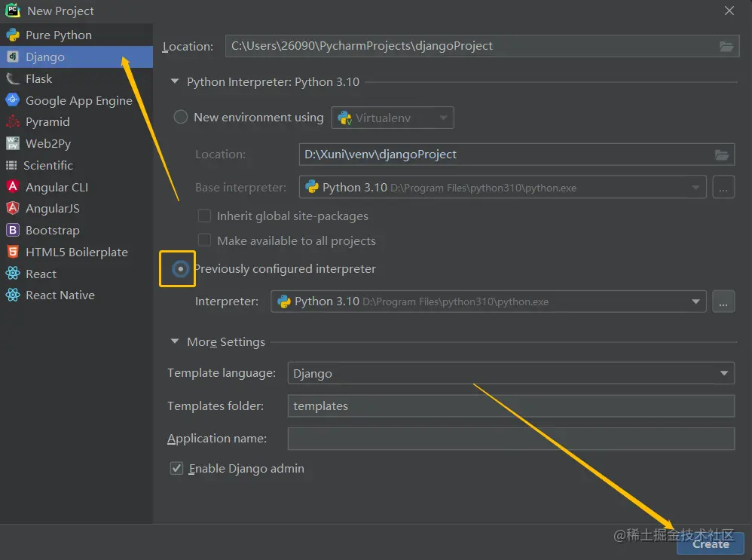Select Pyramid project type
The height and width of the screenshot is (560, 752).
(x=76, y=122)
